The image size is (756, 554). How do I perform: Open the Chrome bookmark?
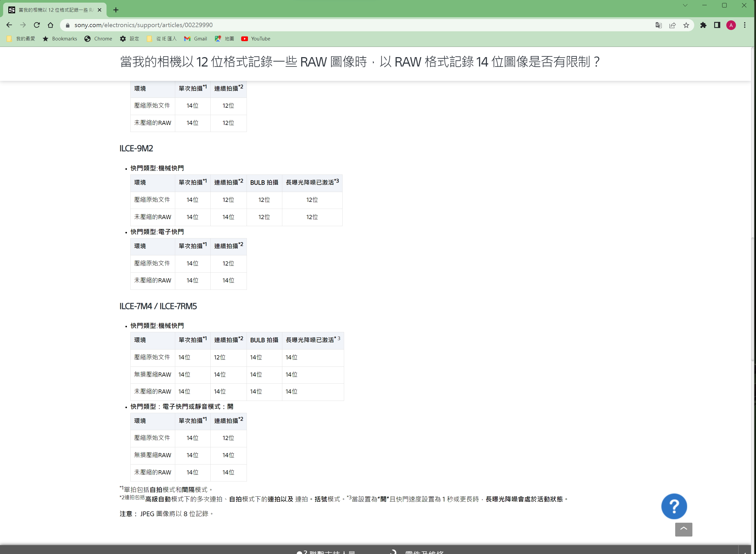pyautogui.click(x=98, y=39)
